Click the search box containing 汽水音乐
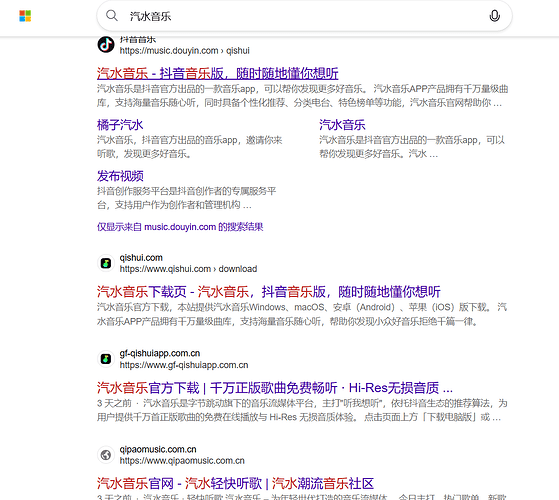This screenshot has height=500, width=559. [304, 16]
